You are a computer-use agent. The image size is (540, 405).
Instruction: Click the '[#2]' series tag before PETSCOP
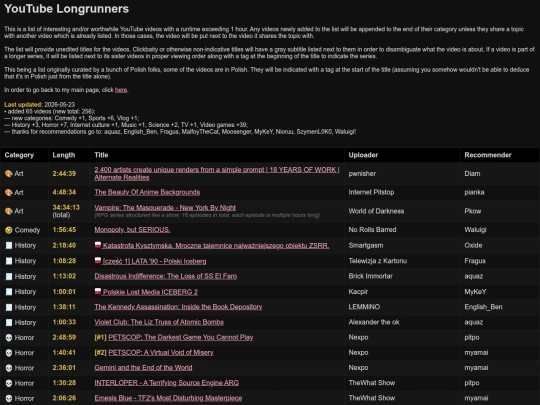coord(101,352)
